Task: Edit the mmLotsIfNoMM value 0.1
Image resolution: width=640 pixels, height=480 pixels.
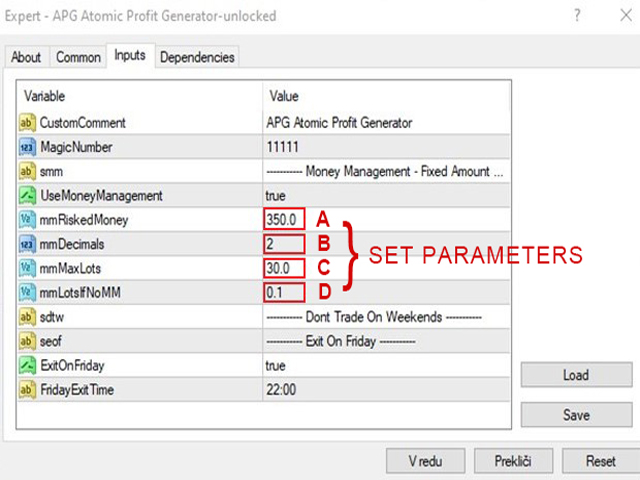Action: (x=284, y=293)
